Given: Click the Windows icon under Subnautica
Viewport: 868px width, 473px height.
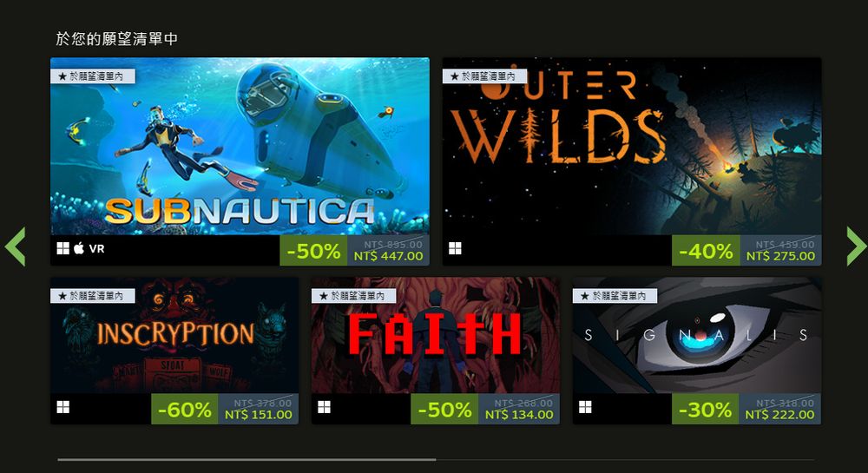Looking at the screenshot, I should (x=63, y=248).
